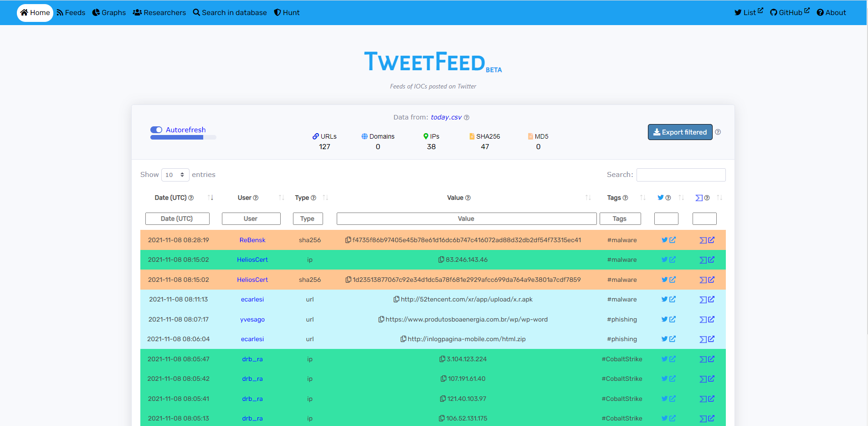Click the Type header help icon
Viewport: 868px width, 426px height.
point(313,198)
